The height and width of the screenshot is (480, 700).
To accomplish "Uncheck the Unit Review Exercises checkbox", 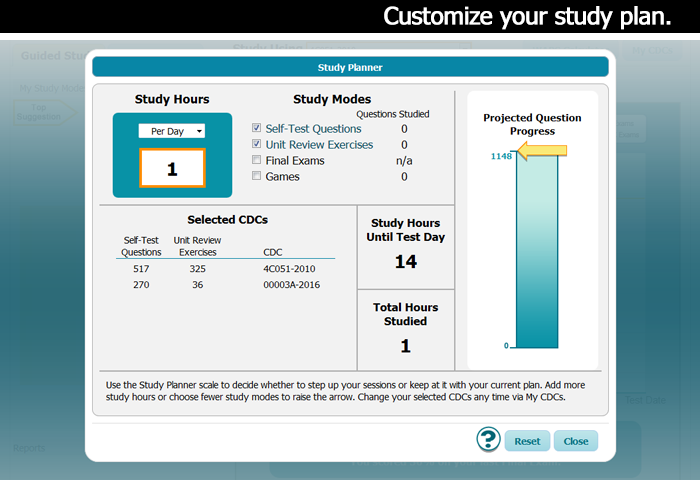I will (x=257, y=145).
